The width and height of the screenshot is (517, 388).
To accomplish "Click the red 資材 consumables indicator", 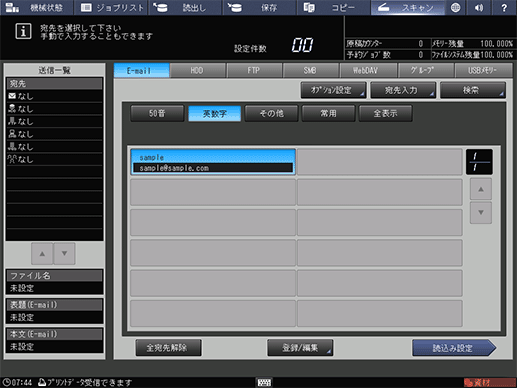I will point(489,382).
